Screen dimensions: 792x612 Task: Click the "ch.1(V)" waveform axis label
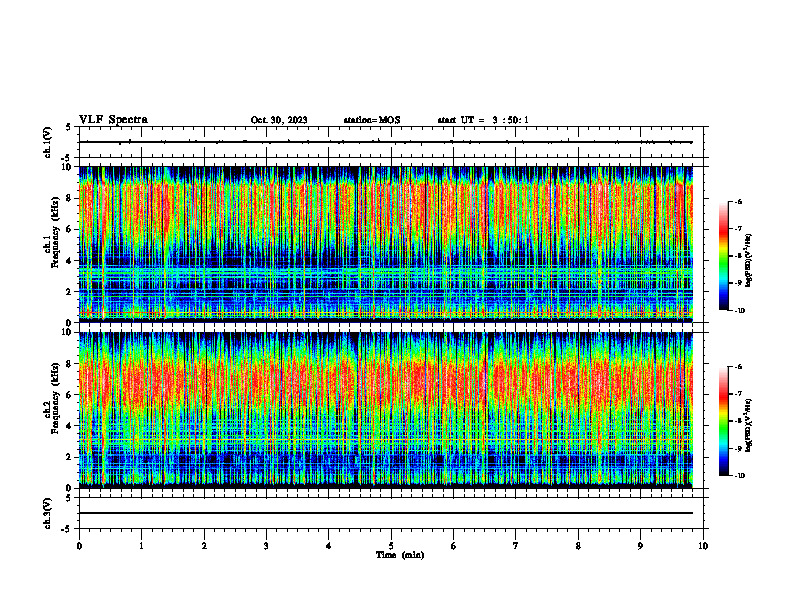click(48, 142)
